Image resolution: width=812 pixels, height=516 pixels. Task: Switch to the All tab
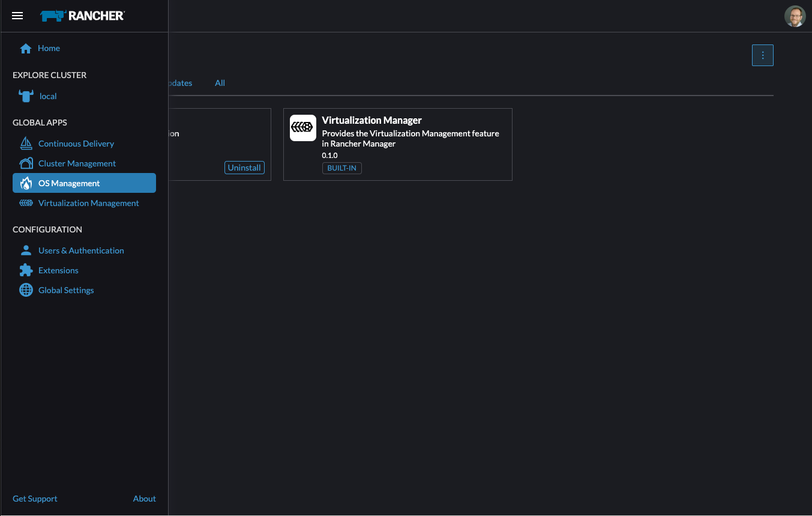(220, 83)
